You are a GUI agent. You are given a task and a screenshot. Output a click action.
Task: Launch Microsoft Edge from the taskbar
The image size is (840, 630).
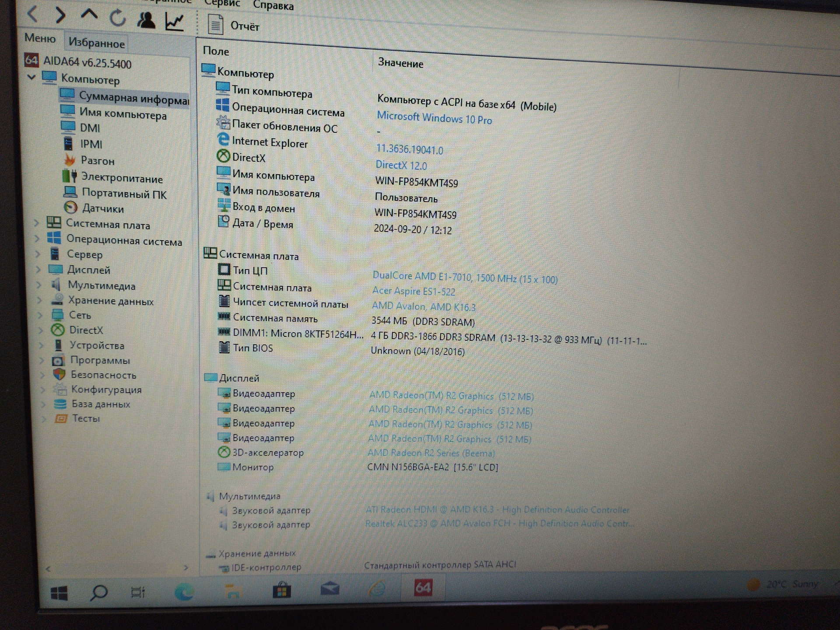pos(184,592)
